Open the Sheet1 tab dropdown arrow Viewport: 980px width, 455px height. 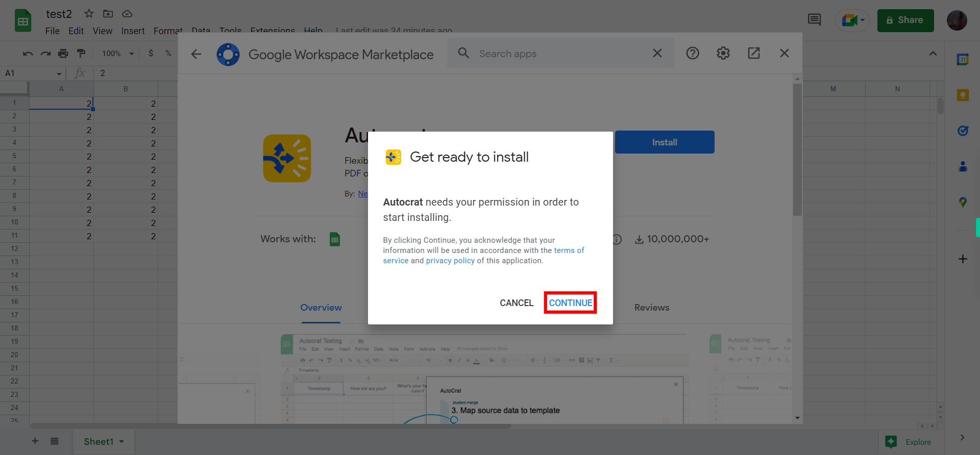tap(121, 442)
